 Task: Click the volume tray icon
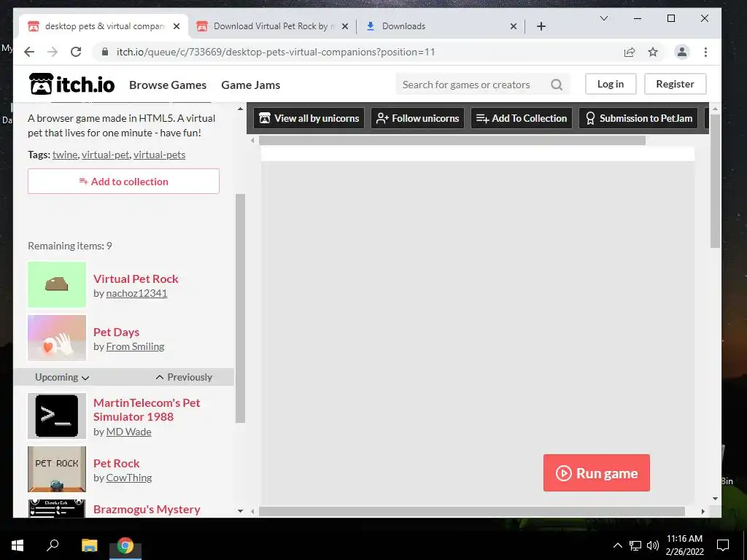click(653, 545)
